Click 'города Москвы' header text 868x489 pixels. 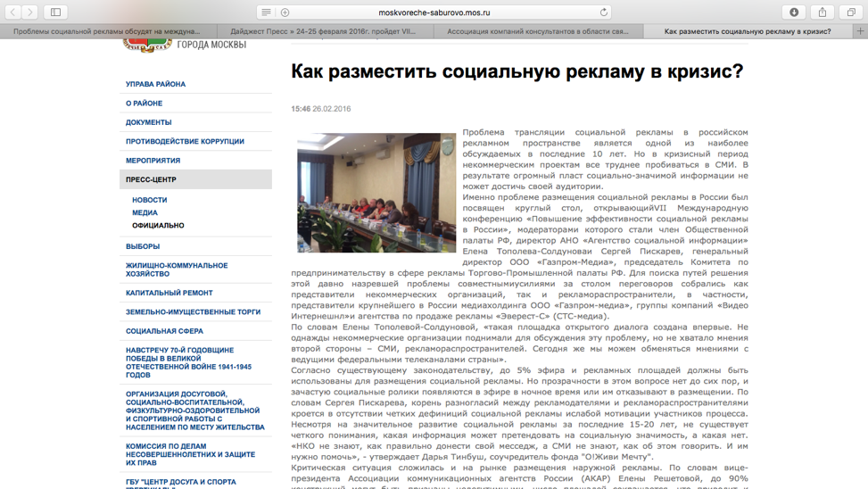[x=211, y=45]
